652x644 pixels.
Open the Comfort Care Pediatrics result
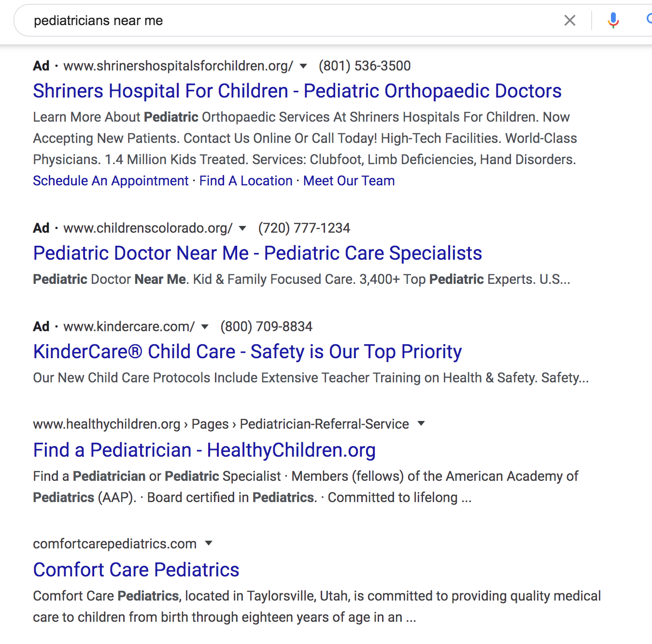click(x=136, y=570)
